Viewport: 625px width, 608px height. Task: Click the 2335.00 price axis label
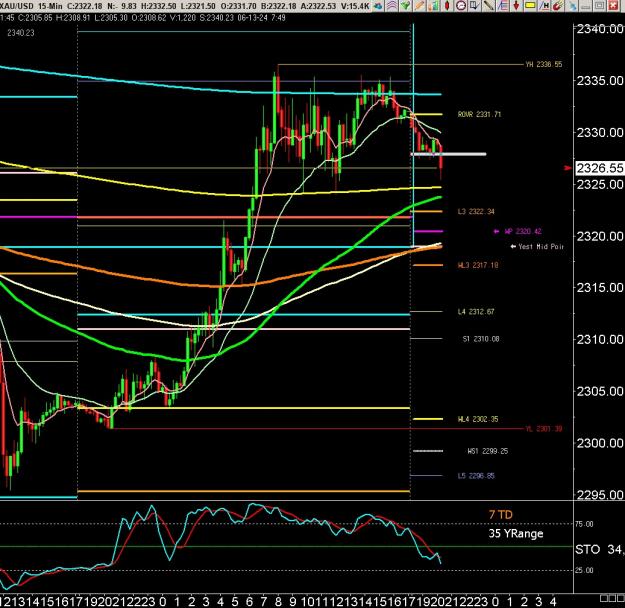click(x=599, y=81)
